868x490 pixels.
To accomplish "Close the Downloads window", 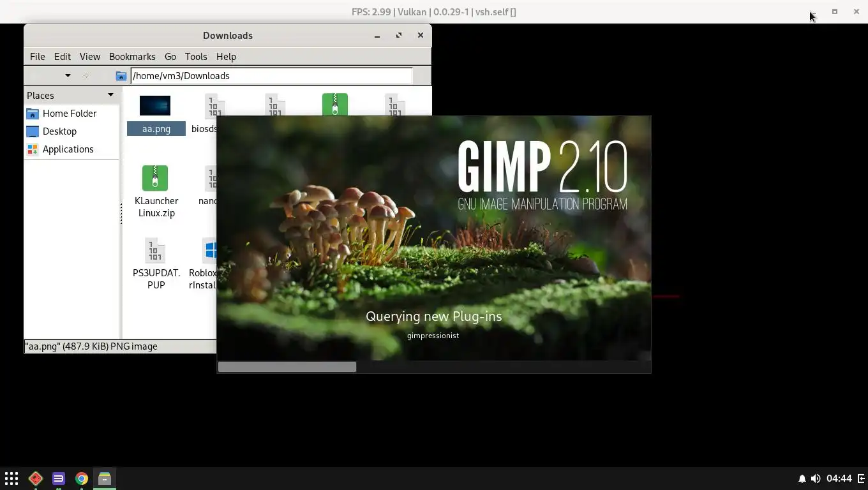I will click(421, 36).
